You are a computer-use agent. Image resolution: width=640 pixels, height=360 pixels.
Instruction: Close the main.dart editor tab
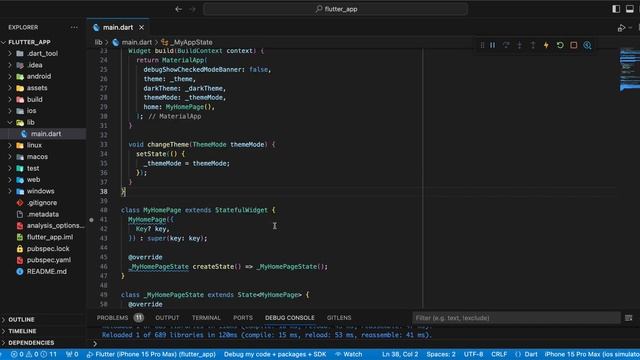(142, 27)
